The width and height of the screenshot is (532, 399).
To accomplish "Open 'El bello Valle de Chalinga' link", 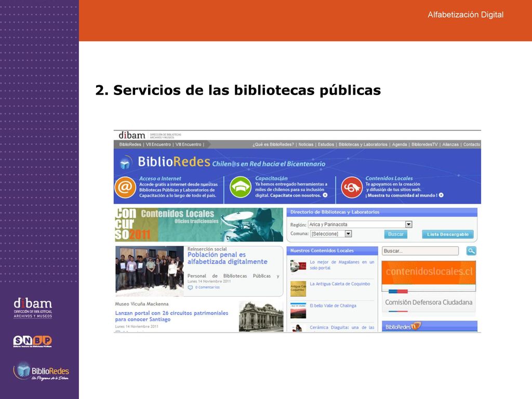I will (333, 305).
